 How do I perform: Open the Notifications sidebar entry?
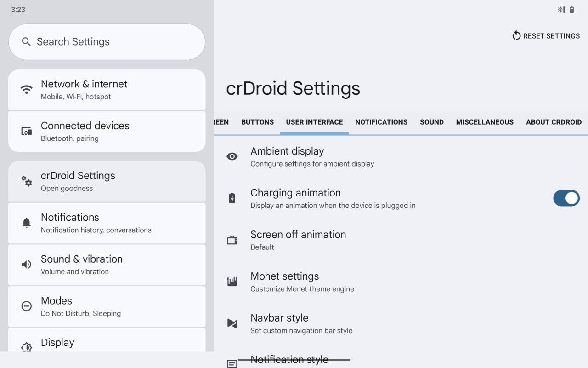(x=107, y=223)
